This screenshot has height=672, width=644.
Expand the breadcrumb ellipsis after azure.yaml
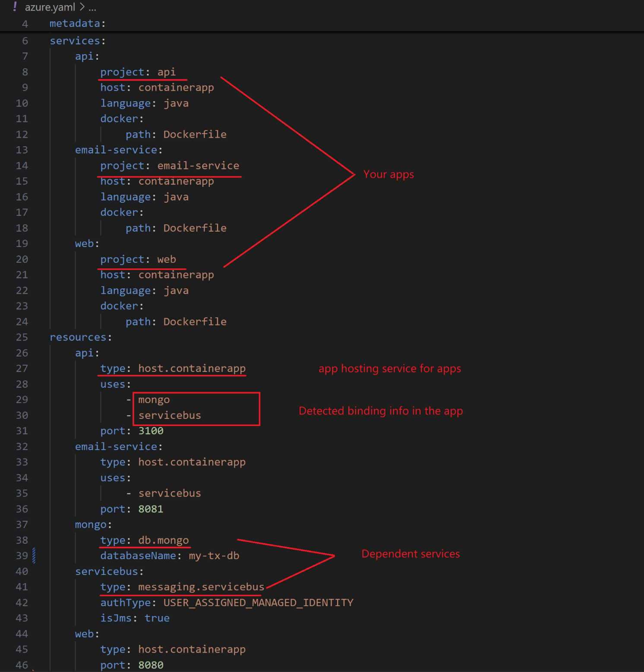[92, 7]
